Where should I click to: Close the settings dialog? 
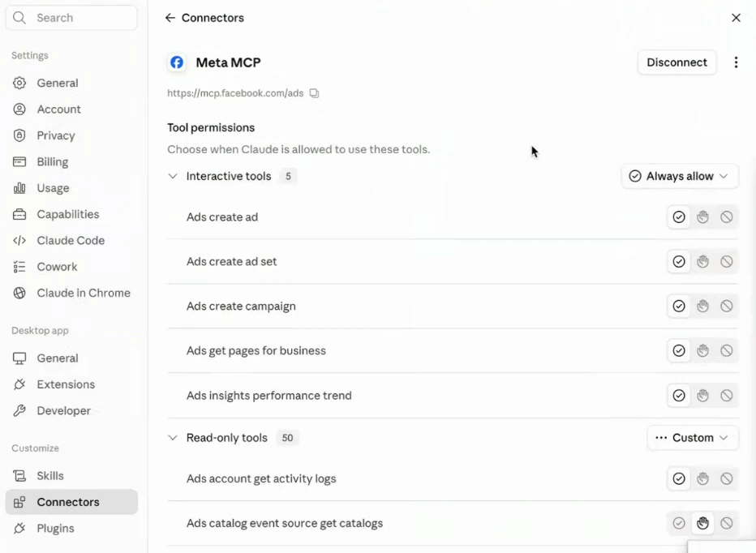pos(736,18)
